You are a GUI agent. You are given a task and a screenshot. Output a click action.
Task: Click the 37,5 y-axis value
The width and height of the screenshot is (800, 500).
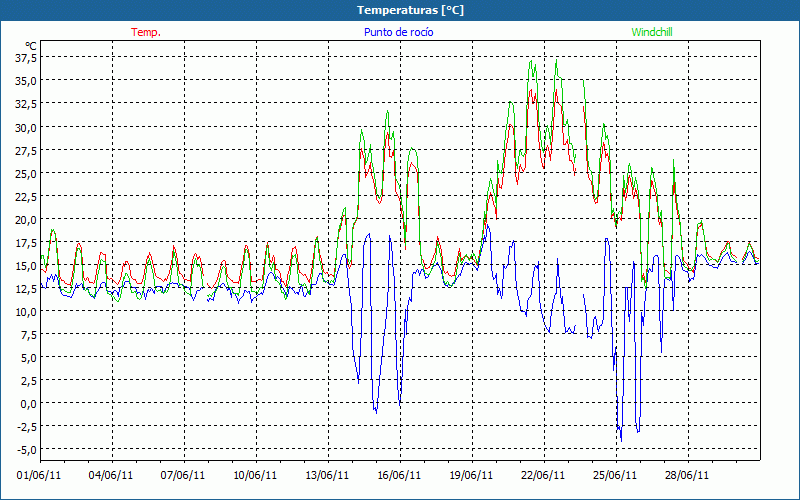coord(26,58)
